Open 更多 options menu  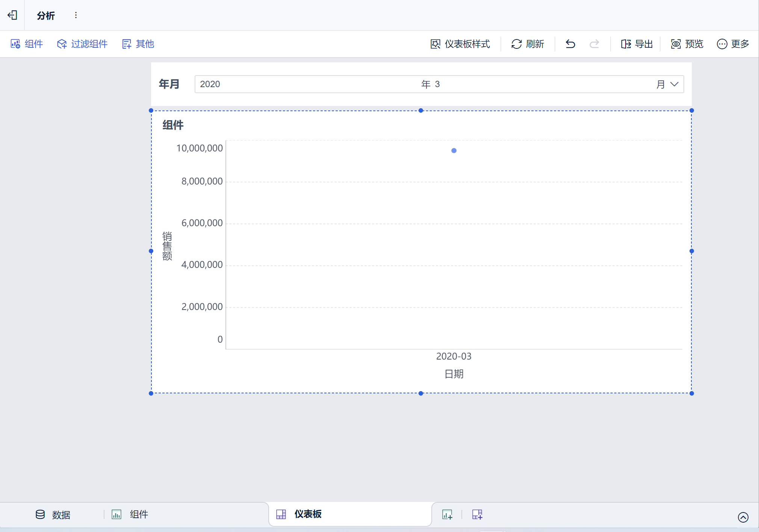coord(733,44)
